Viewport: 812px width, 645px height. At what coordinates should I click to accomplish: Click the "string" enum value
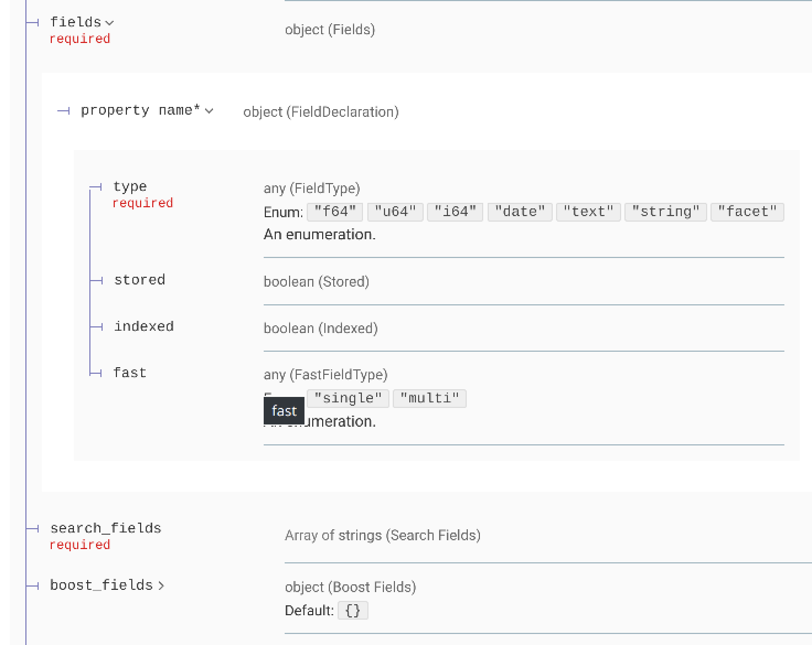[x=665, y=212]
